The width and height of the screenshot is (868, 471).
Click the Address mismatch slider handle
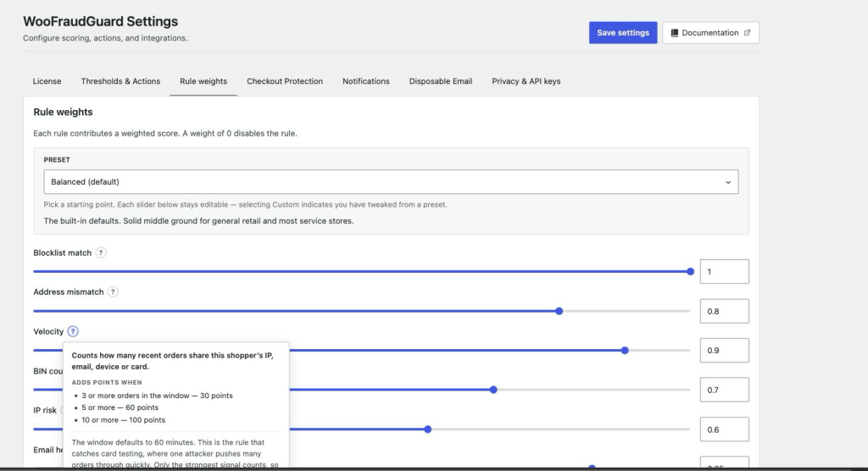(x=559, y=311)
